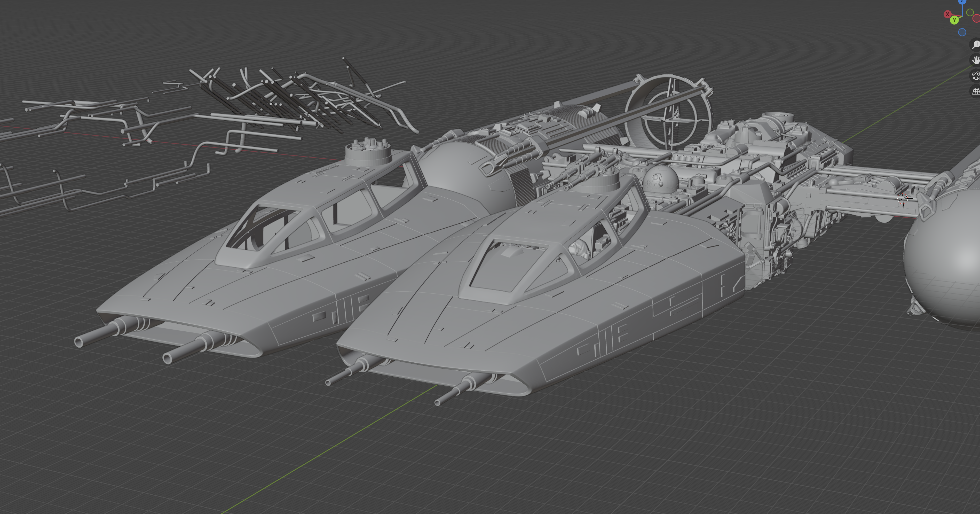Click the hand pan-view button
980x514 pixels.
[x=975, y=60]
